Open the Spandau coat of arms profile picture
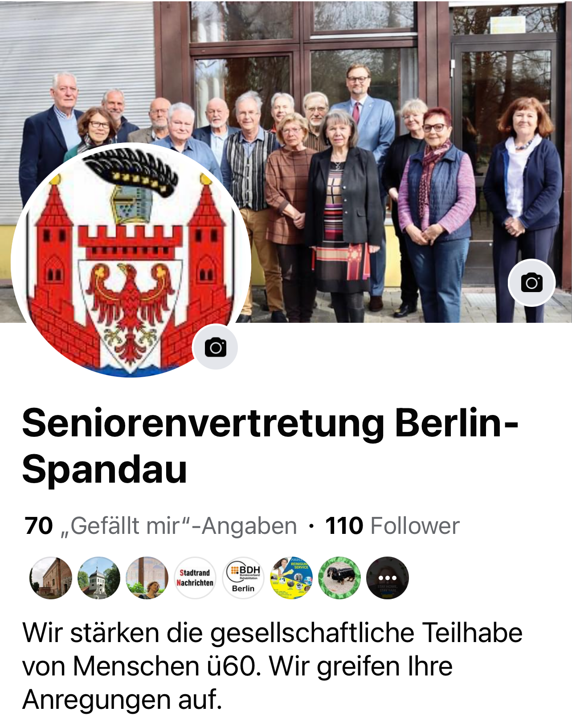The height and width of the screenshot is (728, 572). click(x=131, y=260)
